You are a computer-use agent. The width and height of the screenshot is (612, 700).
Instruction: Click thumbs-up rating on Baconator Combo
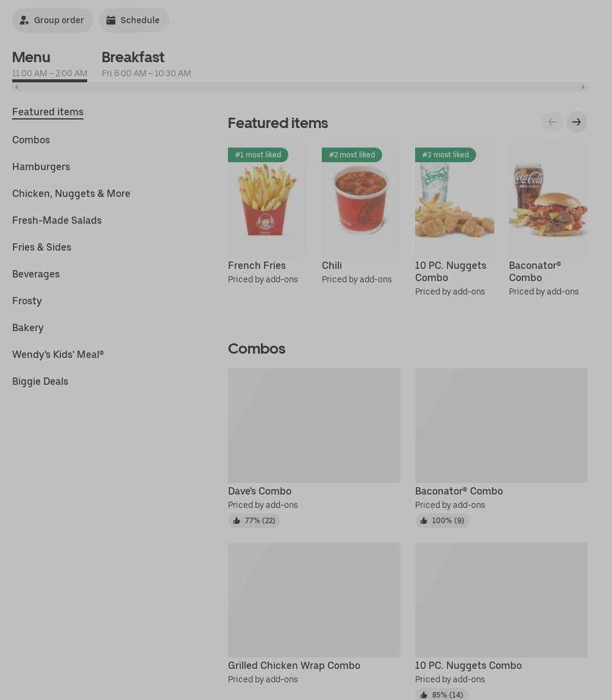click(x=441, y=521)
